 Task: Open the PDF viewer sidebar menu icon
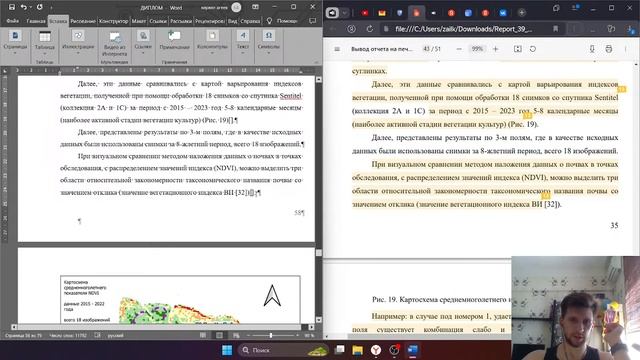pyautogui.click(x=337, y=49)
